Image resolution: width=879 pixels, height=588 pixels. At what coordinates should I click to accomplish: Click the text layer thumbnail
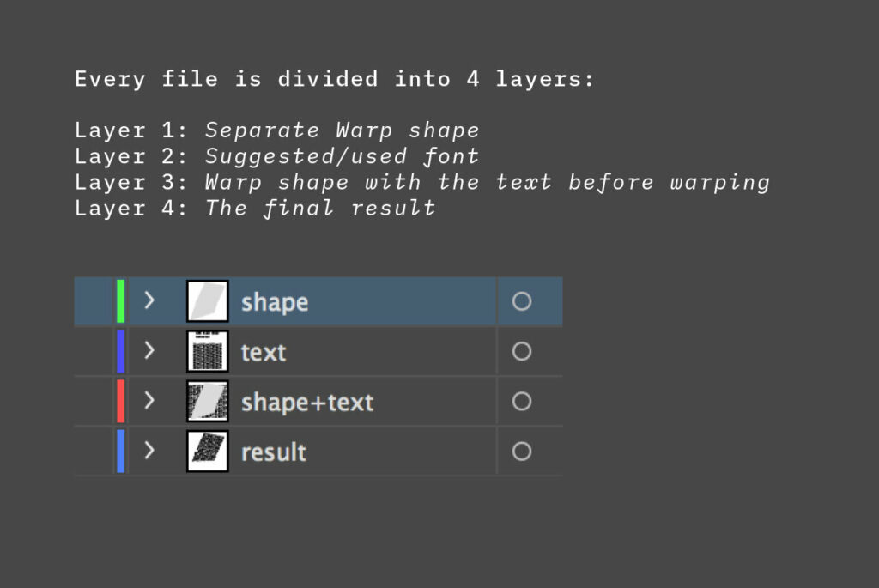tap(207, 351)
